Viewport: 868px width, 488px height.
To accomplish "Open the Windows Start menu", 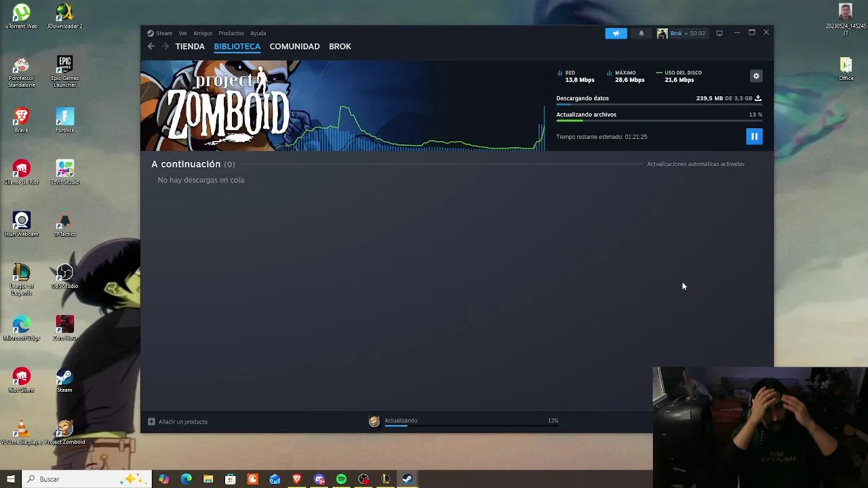I will click(x=10, y=479).
